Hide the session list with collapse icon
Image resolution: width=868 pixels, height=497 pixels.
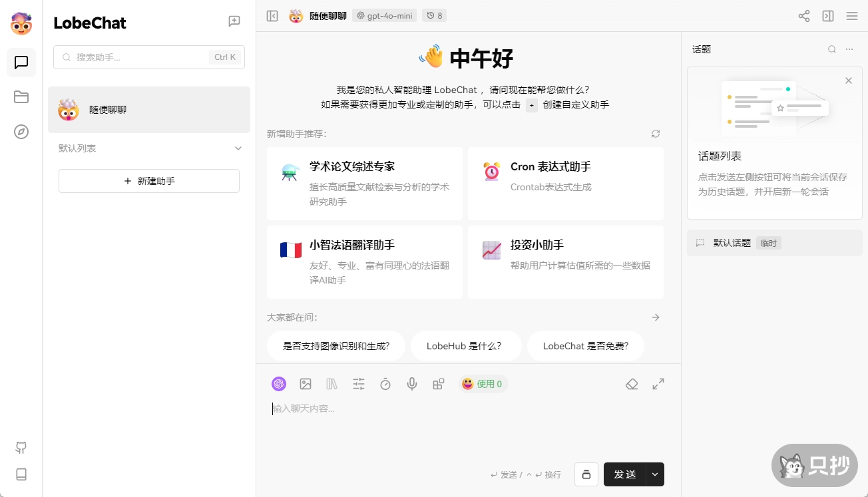tap(272, 15)
